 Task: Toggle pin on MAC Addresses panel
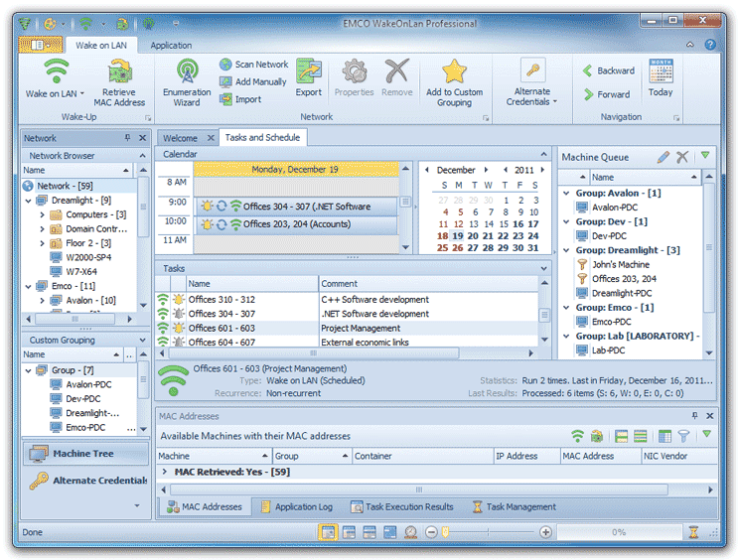[693, 416]
